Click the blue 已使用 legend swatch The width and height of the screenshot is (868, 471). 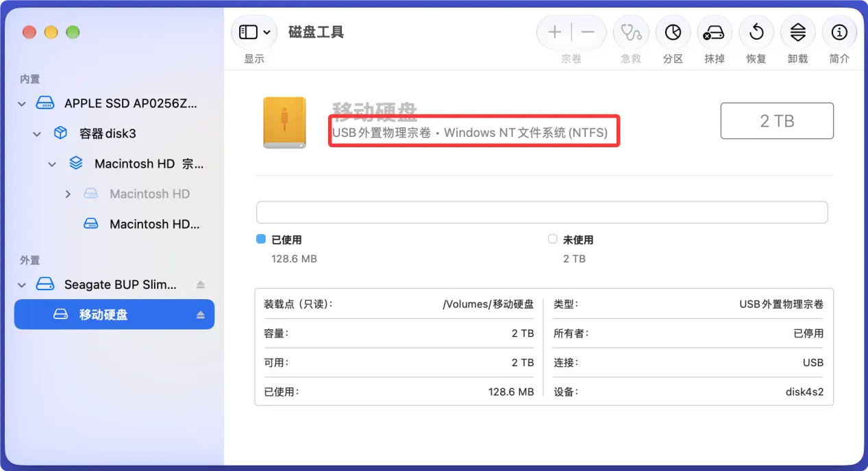[260, 240]
